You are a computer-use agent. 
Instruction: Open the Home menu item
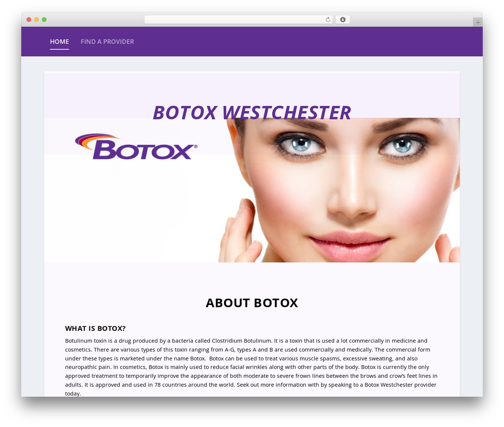59,41
